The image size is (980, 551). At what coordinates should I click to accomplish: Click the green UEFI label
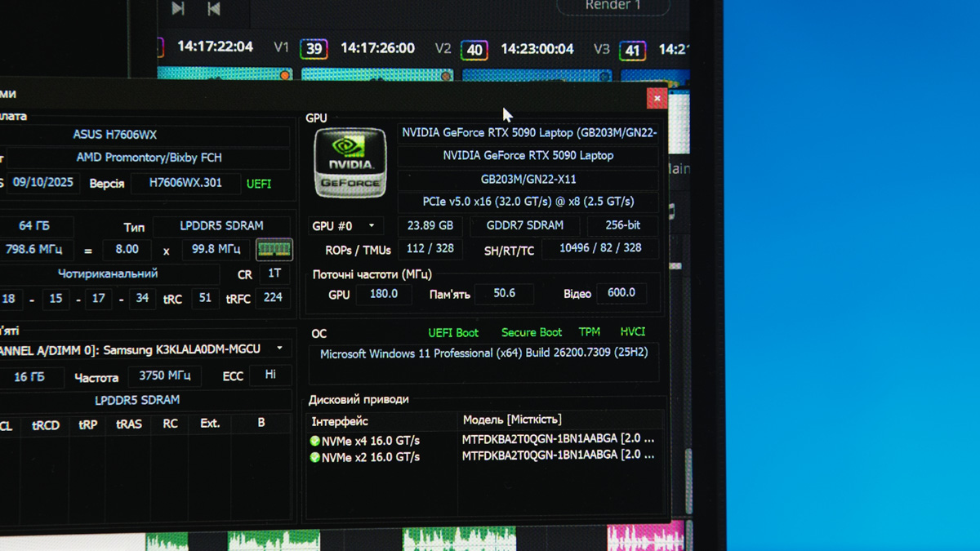(x=259, y=184)
